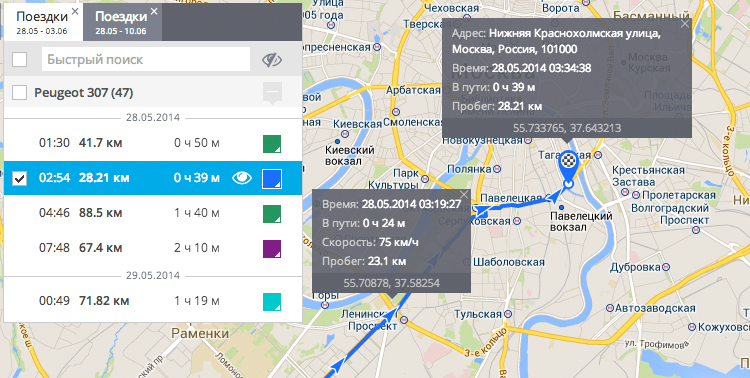Select the Поездки 28.05 - 03.06 tab
750x378 pixels.
[43, 22]
